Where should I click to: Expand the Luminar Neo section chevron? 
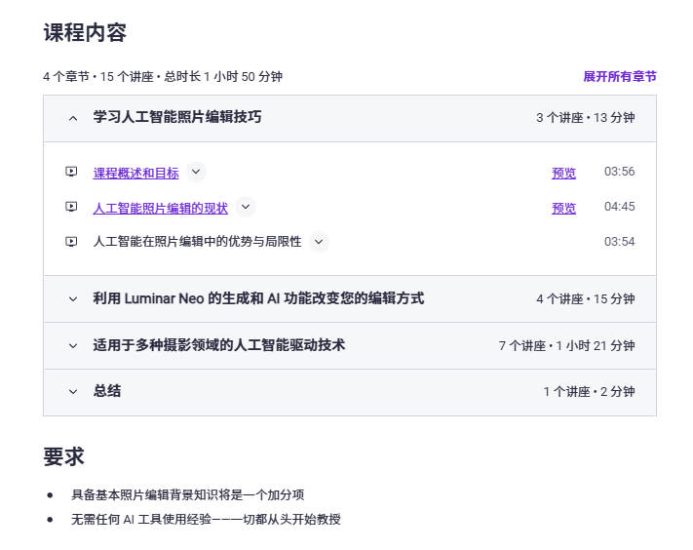pos(72,299)
